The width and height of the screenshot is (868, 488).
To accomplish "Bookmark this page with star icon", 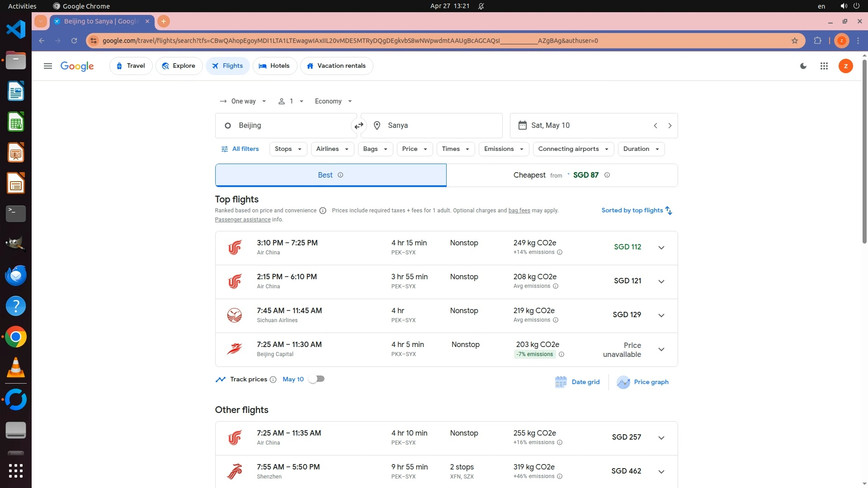I will pos(795,41).
